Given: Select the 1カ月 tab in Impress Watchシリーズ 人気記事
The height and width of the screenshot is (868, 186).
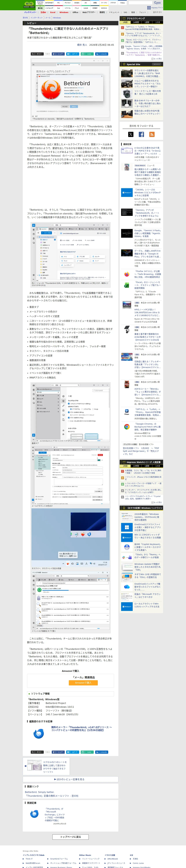Looking at the screenshot, I should (158, 466).
